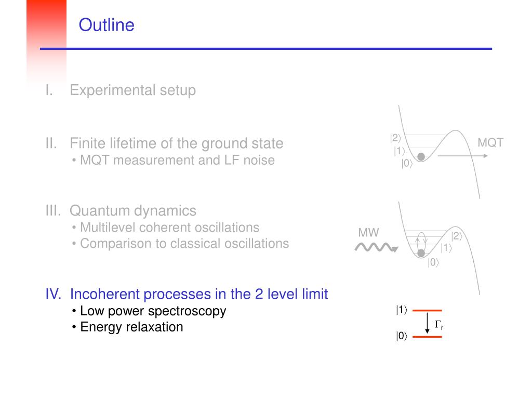This screenshot has height=399, width=532.
Task: Click the MQT label beside the arrow
Action: point(490,142)
